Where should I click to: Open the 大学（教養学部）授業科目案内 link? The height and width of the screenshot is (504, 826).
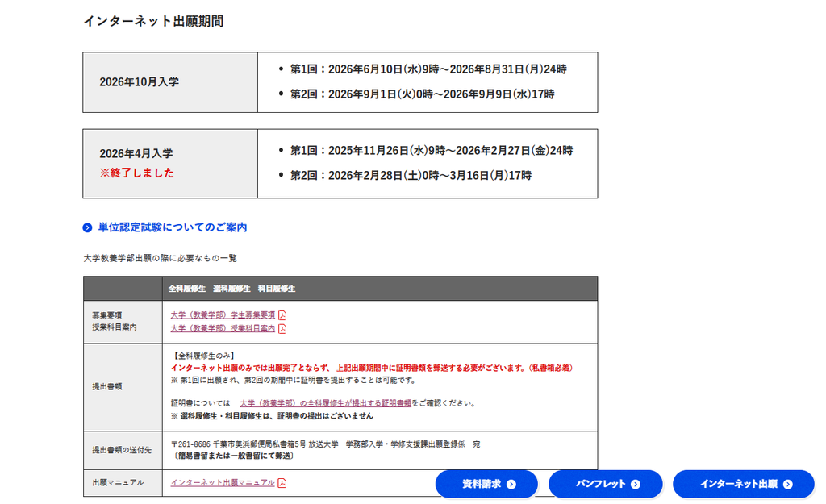[223, 329]
